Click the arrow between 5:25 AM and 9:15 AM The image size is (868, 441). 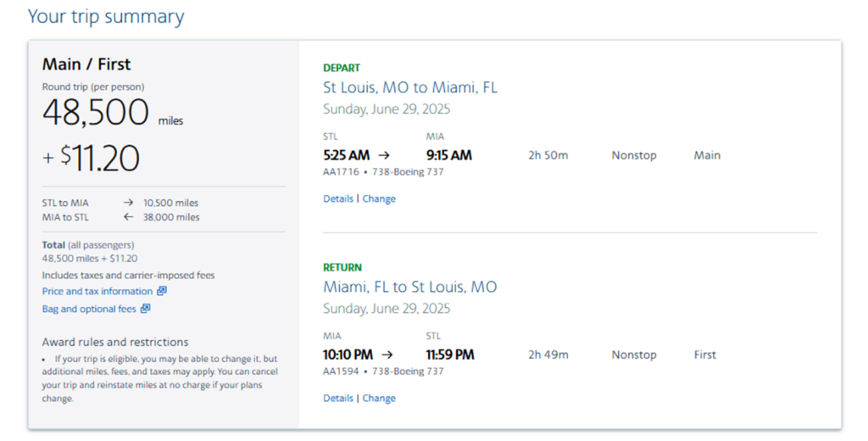pos(384,156)
